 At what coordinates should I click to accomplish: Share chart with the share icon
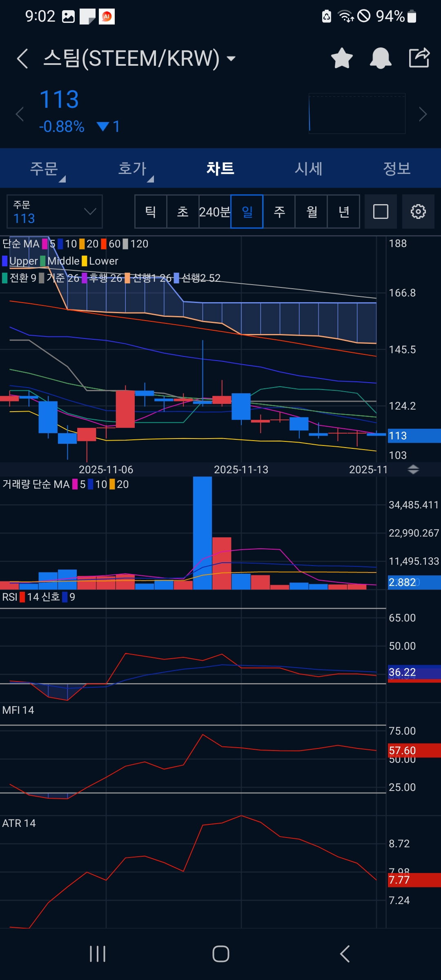(419, 58)
